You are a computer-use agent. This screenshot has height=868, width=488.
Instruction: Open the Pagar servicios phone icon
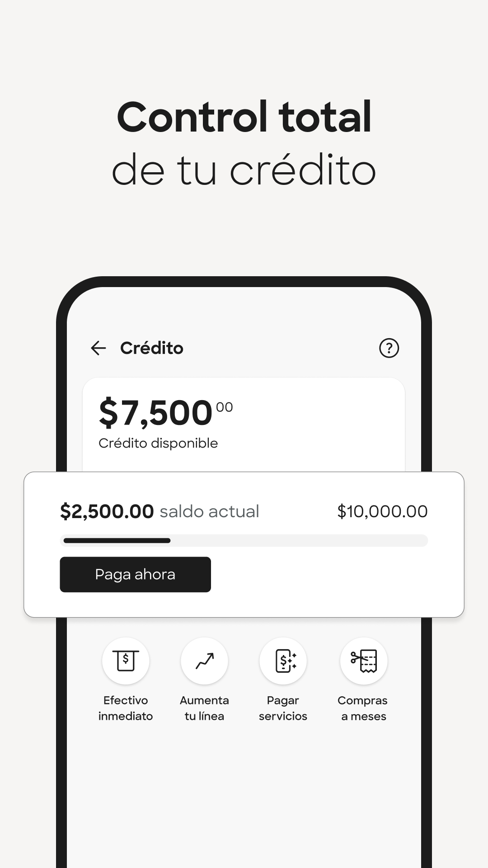click(x=283, y=661)
